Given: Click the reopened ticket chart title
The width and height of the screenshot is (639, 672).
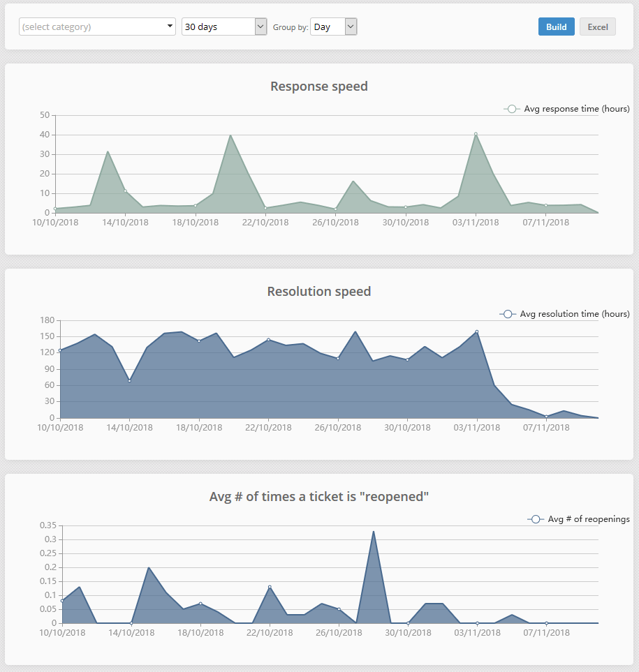Looking at the screenshot, I should tap(318, 497).
